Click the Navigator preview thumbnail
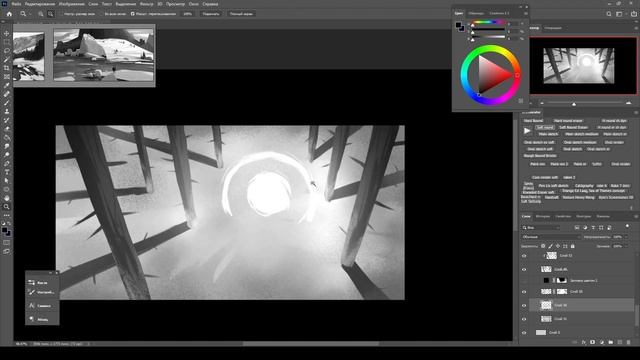 (x=579, y=65)
